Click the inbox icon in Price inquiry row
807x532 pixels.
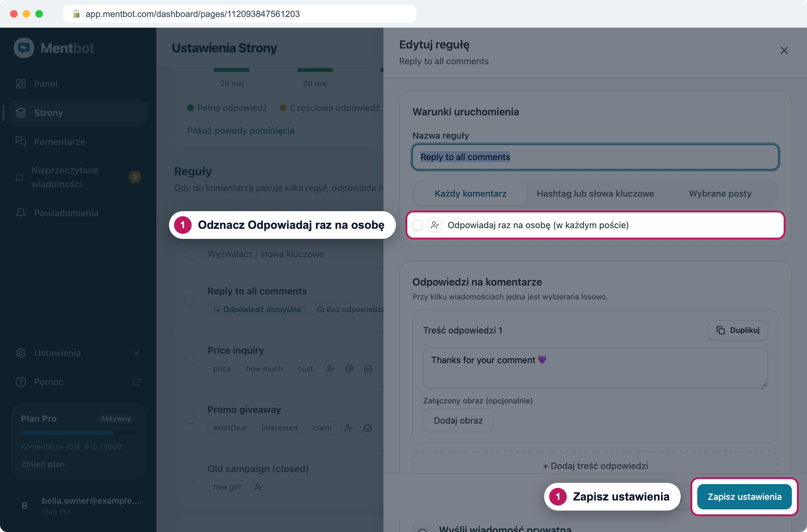pyautogui.click(x=368, y=368)
